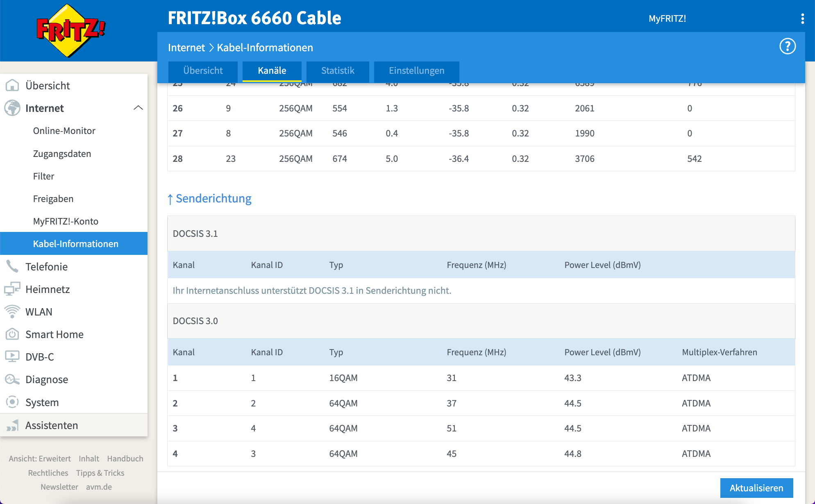Click the DVB-C monitor icon

point(12,356)
